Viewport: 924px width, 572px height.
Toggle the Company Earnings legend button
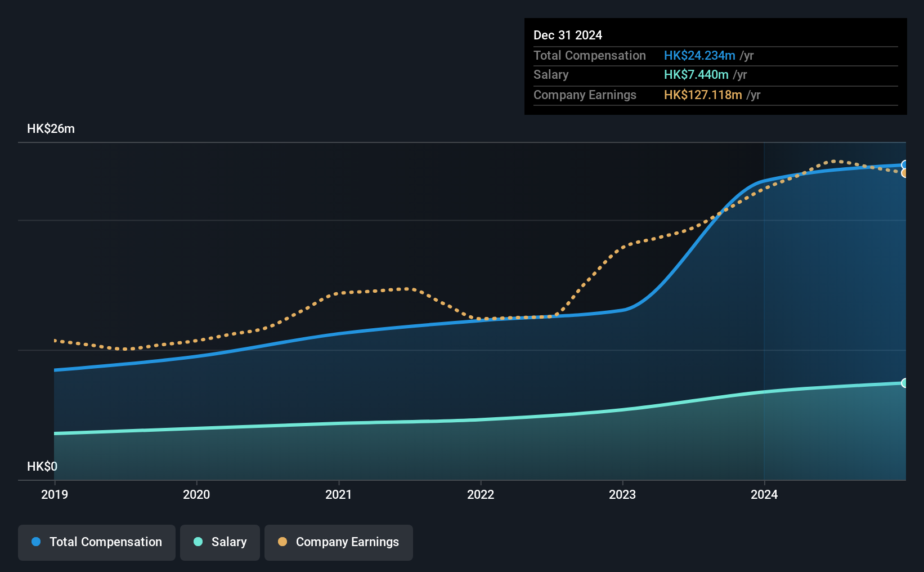tap(339, 542)
